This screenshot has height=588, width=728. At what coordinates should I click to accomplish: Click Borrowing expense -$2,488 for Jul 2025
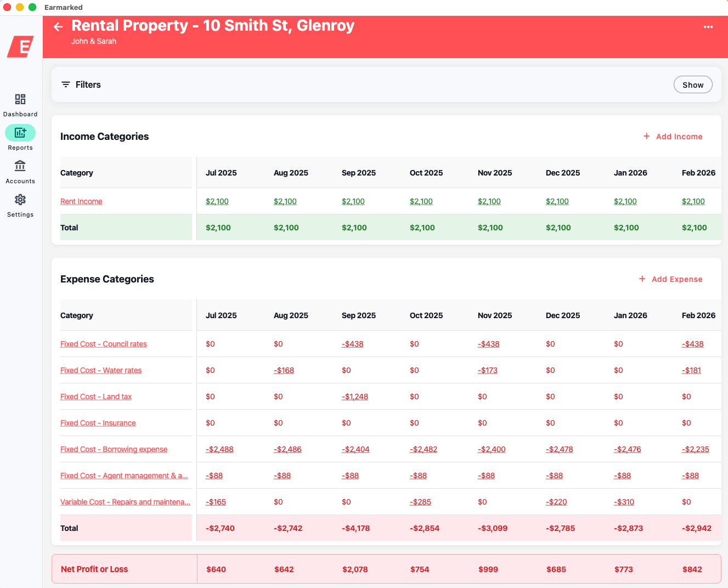219,449
